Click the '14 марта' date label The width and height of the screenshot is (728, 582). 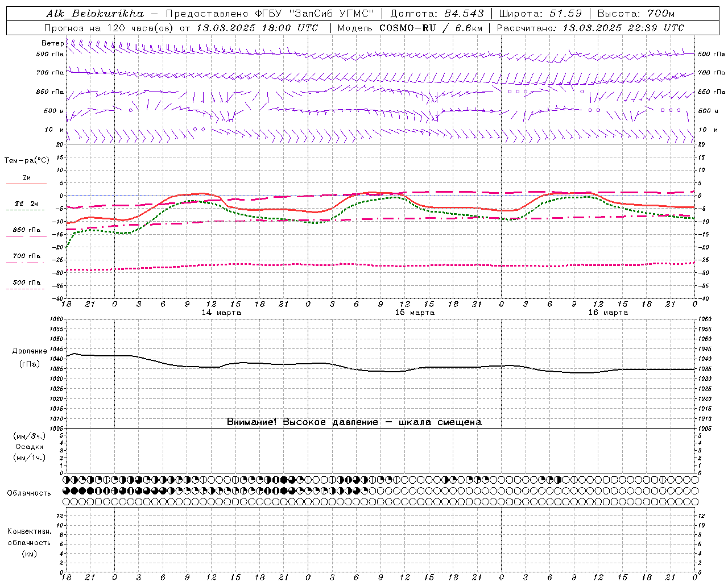[221, 313]
